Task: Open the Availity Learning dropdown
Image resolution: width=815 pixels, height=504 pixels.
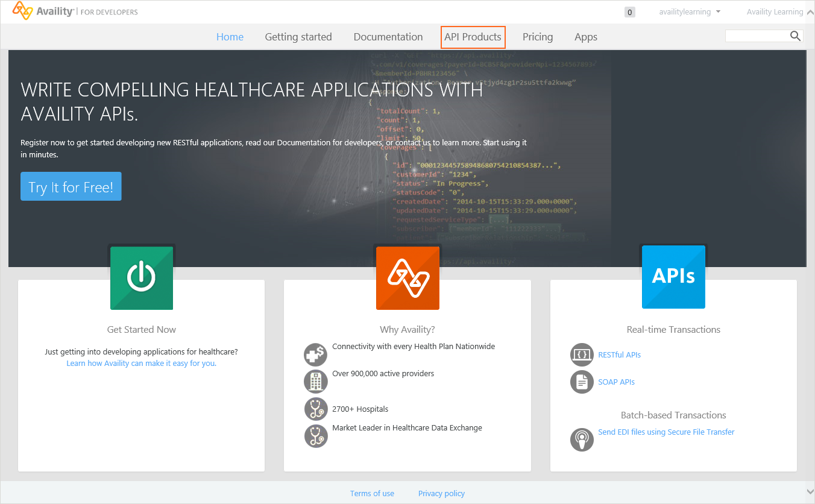Action: [775, 12]
